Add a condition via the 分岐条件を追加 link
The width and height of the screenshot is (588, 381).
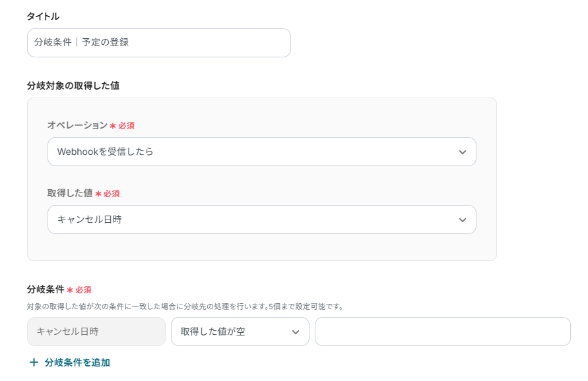[77, 363]
